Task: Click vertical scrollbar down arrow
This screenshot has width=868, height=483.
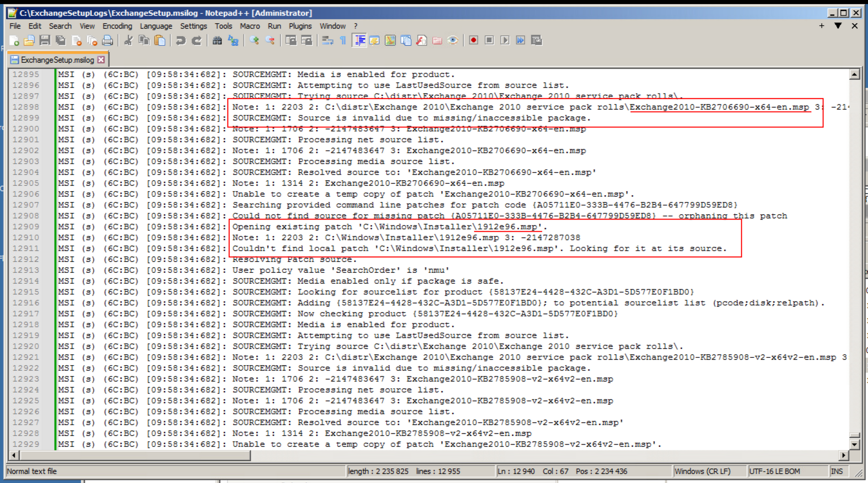Action: (854, 445)
